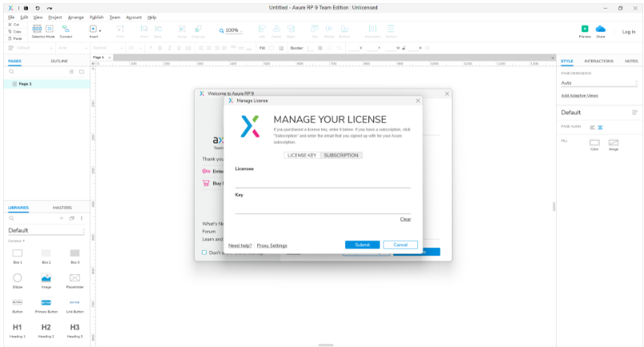
Task: Choose page align left icon
Action: point(592,127)
